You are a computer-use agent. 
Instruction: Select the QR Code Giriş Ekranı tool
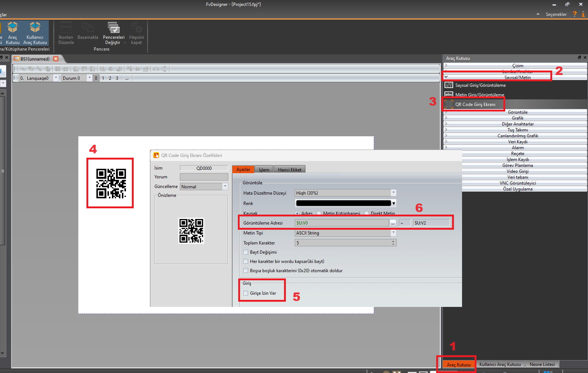[475, 105]
